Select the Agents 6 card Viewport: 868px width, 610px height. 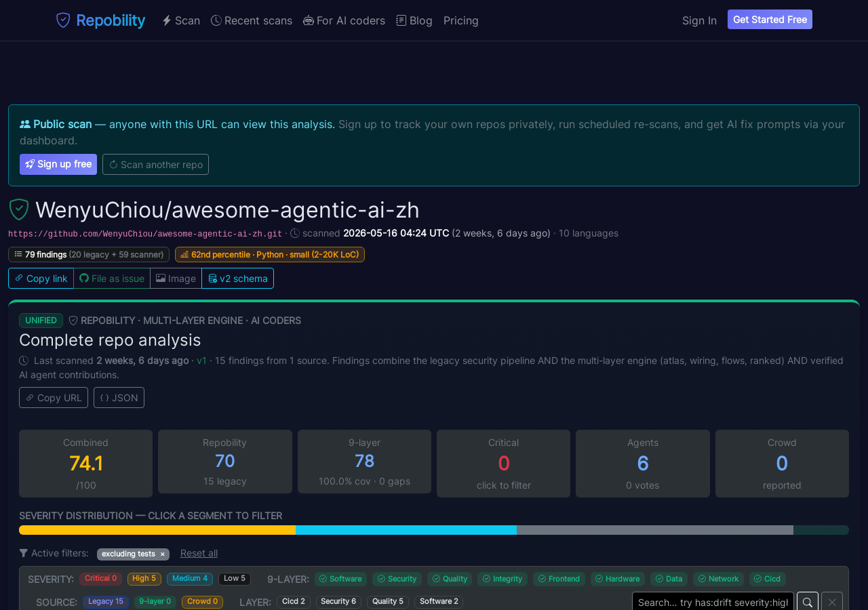(643, 464)
